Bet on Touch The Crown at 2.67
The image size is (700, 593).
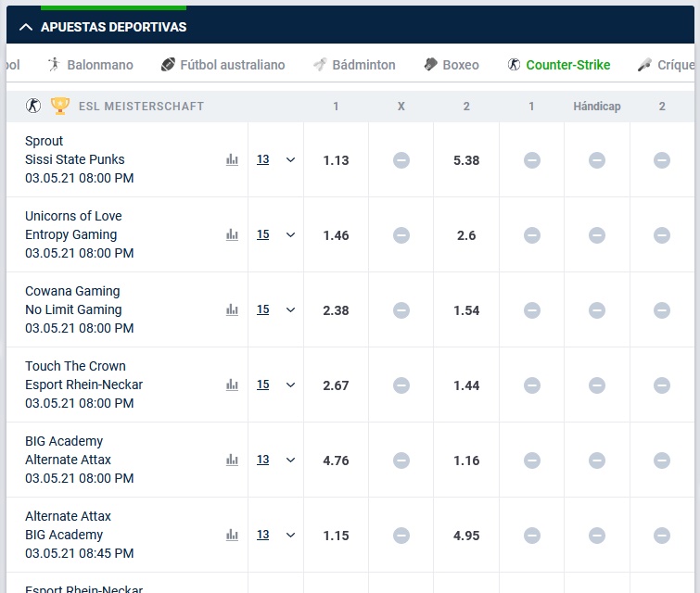[x=336, y=385]
